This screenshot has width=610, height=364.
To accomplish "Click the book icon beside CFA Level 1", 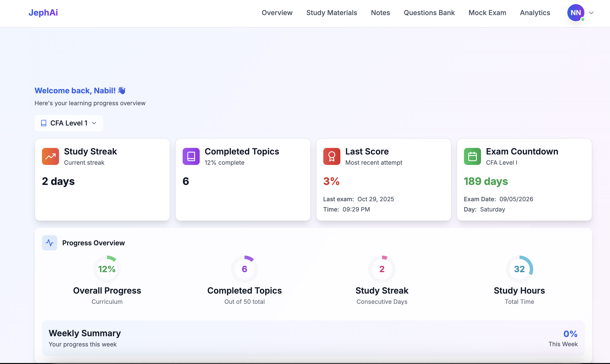I will pyautogui.click(x=44, y=123).
